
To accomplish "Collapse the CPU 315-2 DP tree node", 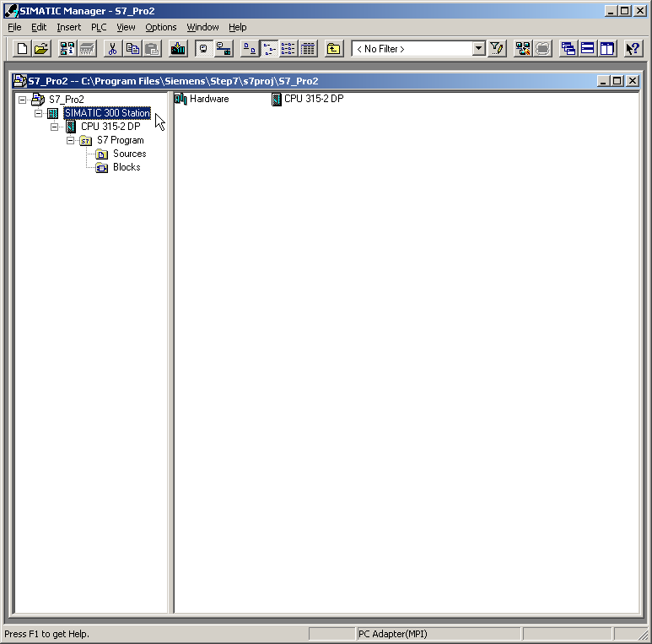I will pyautogui.click(x=54, y=127).
